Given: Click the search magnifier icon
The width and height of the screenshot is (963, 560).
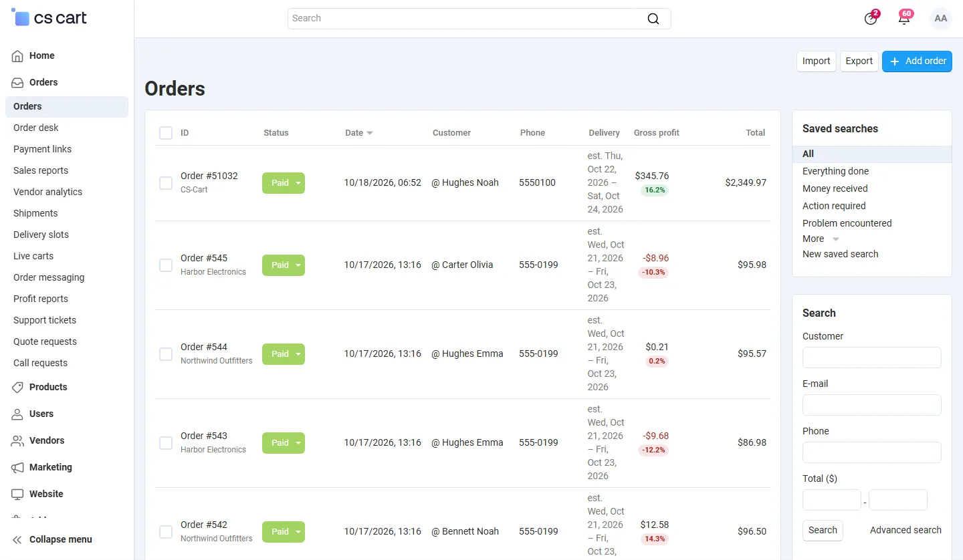Looking at the screenshot, I should coord(653,19).
